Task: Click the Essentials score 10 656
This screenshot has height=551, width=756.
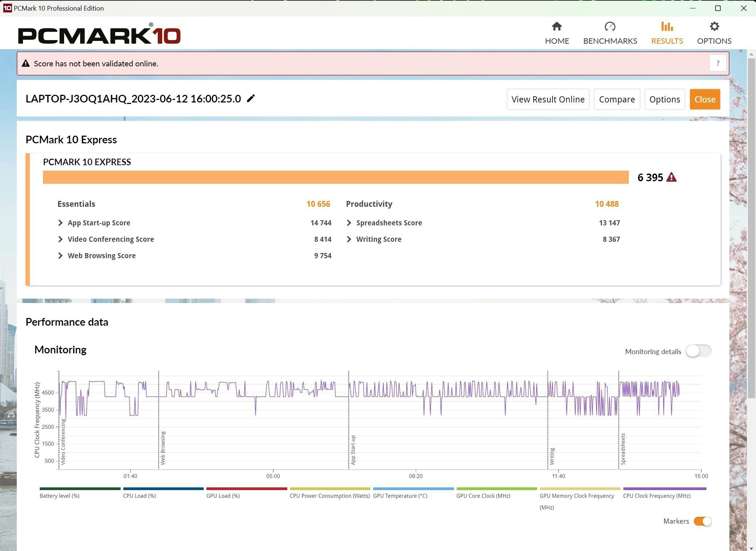Action: (318, 204)
